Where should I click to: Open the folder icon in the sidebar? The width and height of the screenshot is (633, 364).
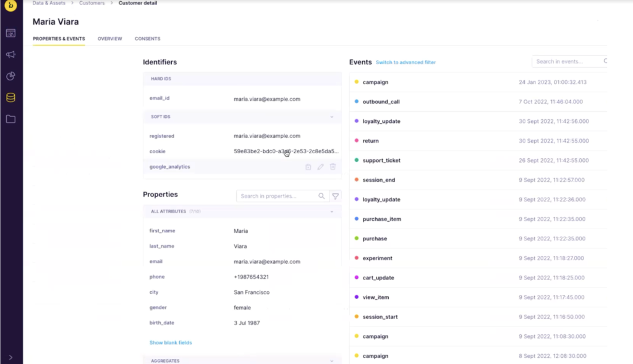pos(10,119)
